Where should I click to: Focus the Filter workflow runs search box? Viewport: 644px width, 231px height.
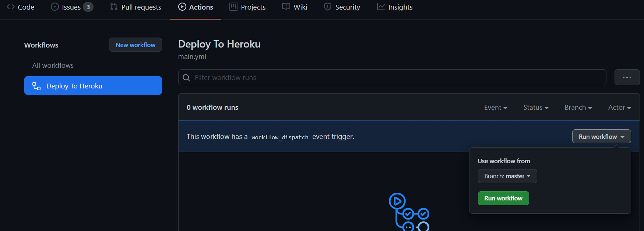pos(392,77)
